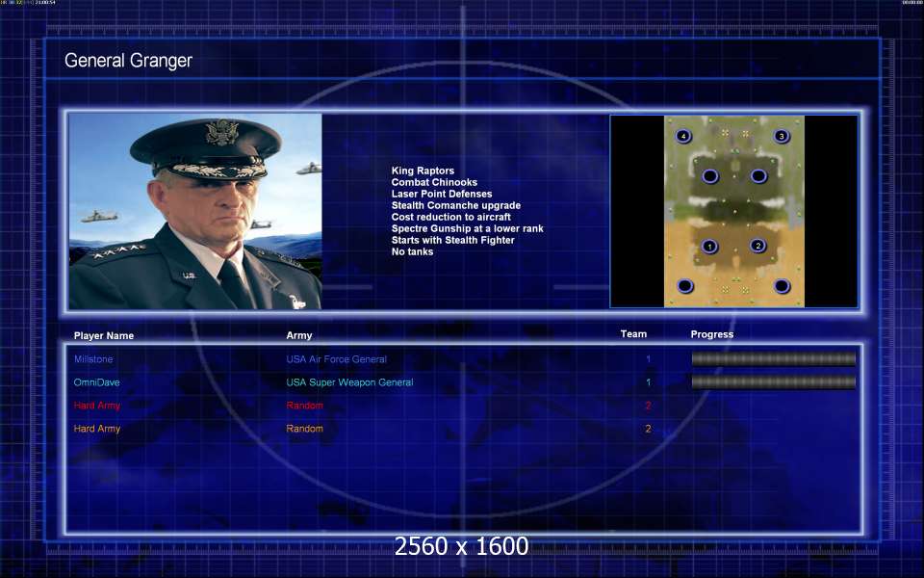924x578 pixels.
Task: Click start position marker 3 on minimap
Action: 782,136
